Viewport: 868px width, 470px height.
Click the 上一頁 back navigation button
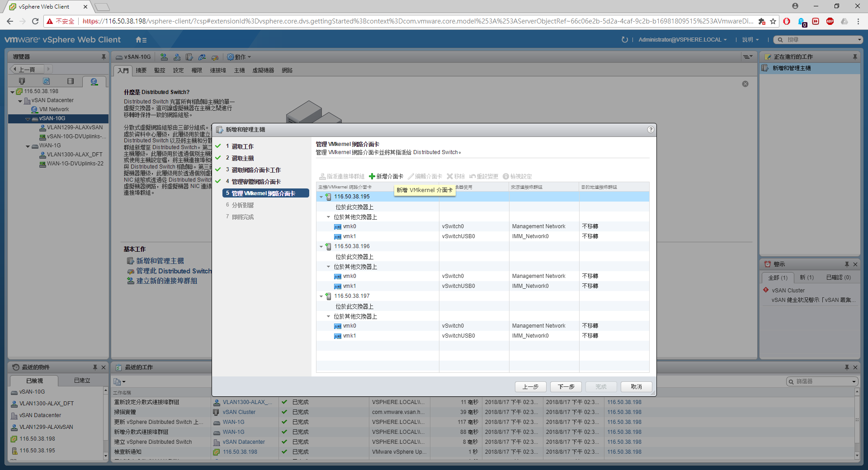pyautogui.click(x=27, y=69)
